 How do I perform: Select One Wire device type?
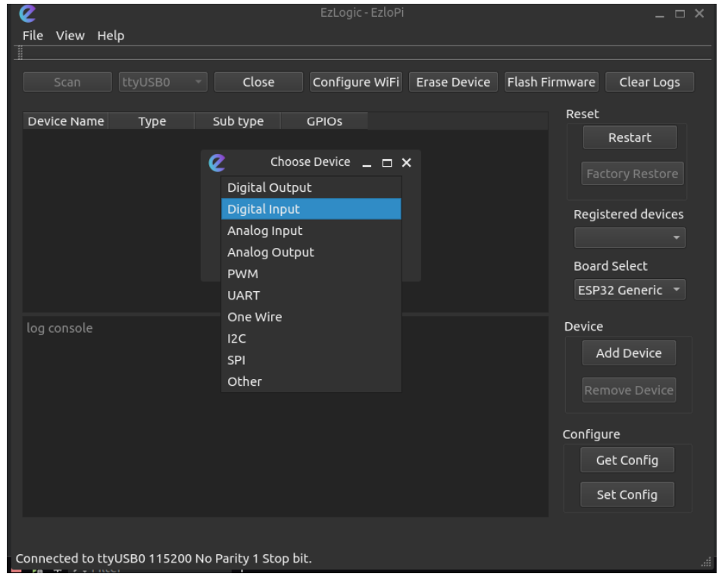pyautogui.click(x=311, y=317)
